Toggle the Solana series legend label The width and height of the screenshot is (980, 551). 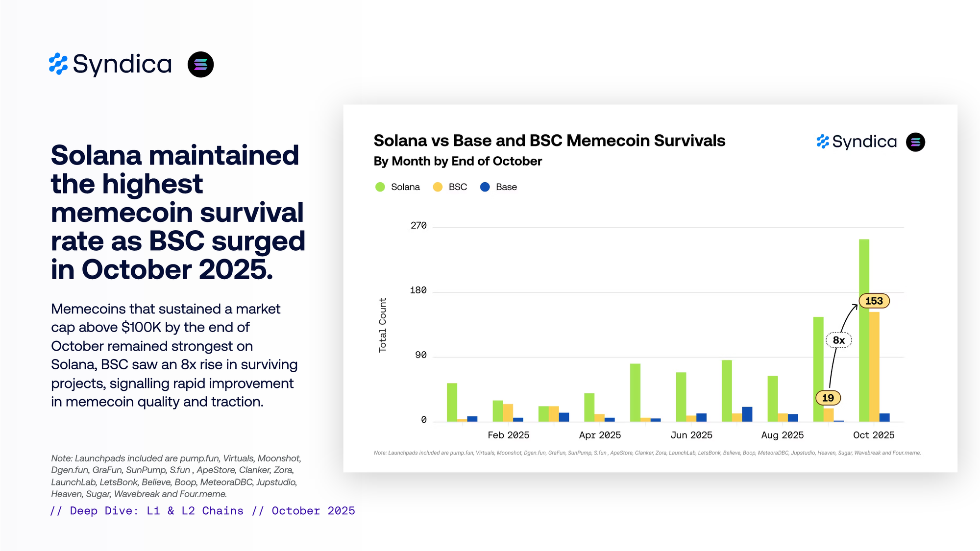click(x=405, y=187)
